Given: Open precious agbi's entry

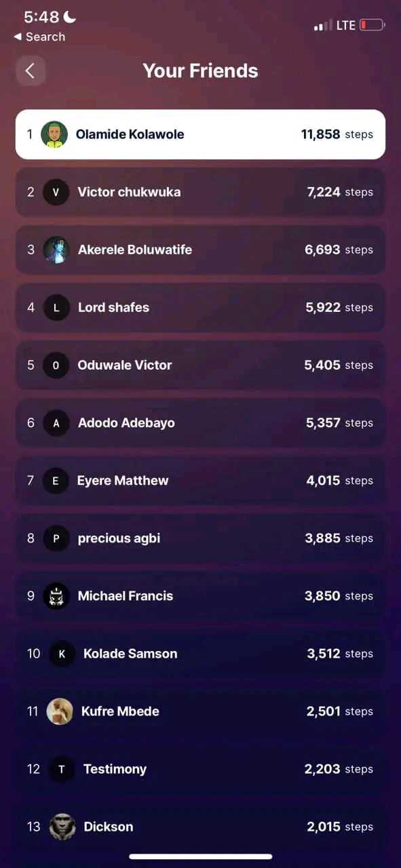Looking at the screenshot, I should (x=200, y=538).
